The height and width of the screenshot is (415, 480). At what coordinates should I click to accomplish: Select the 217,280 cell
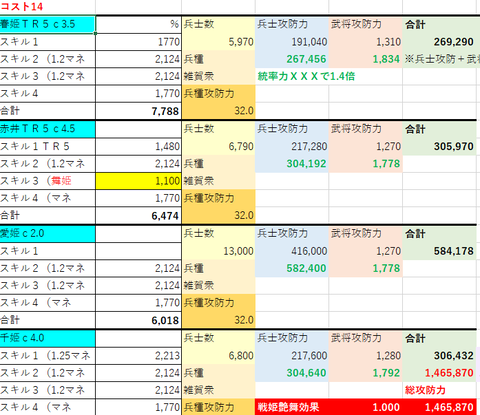point(292,146)
